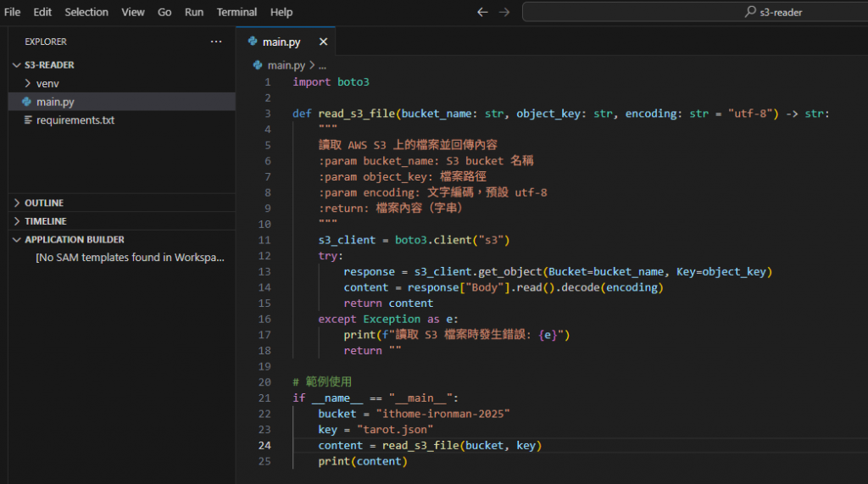Viewport: 868px width, 484px height.
Task: Click s3_client on line 11
Action: [x=347, y=240]
